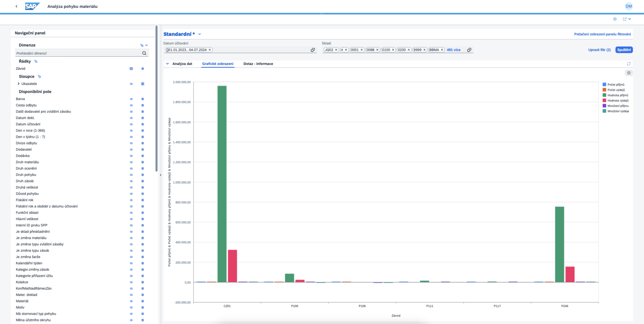Open the Standardní variant dropdown
This screenshot has height=324, width=644.
pyautogui.click(x=200, y=34)
